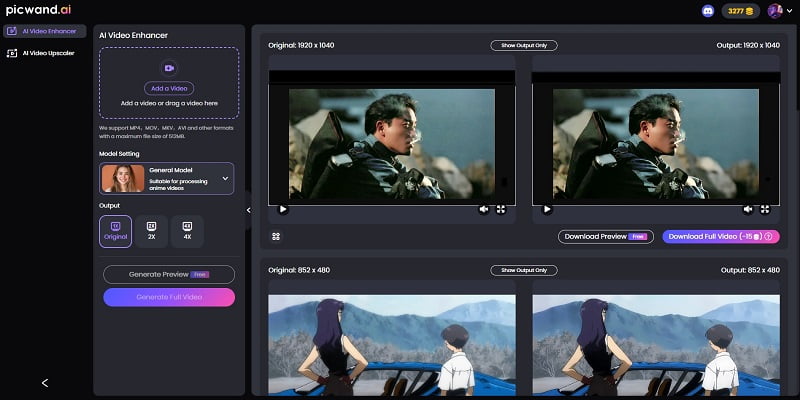Collapse the left sidebar with bottom arrow
Screen dimensions: 800x400
click(45, 383)
